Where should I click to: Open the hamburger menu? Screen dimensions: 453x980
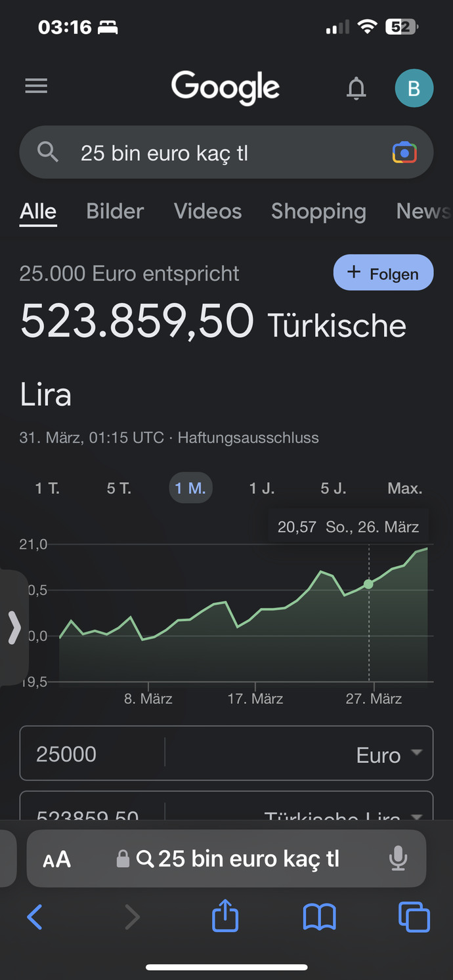36,86
